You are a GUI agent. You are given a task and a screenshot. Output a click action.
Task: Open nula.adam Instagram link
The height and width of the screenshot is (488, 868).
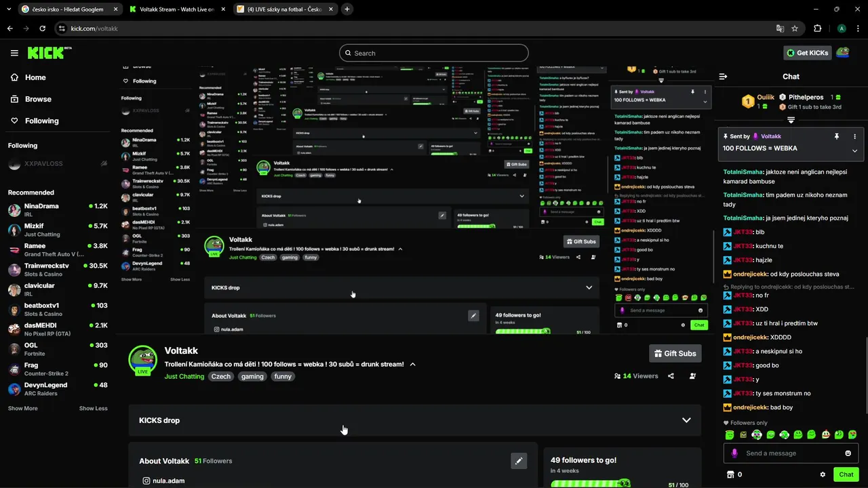163,481
